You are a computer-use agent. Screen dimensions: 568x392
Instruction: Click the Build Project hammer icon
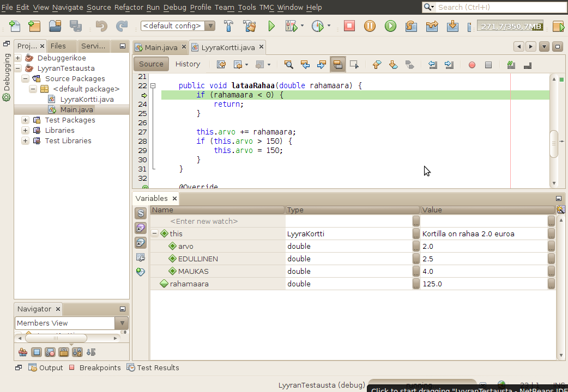point(229,26)
